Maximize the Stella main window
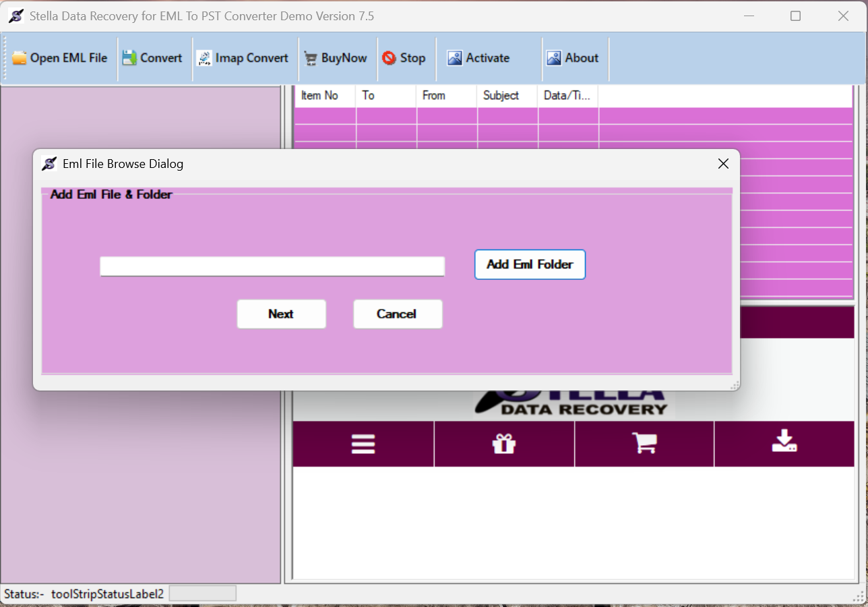The image size is (868, 607). pyautogui.click(x=795, y=16)
